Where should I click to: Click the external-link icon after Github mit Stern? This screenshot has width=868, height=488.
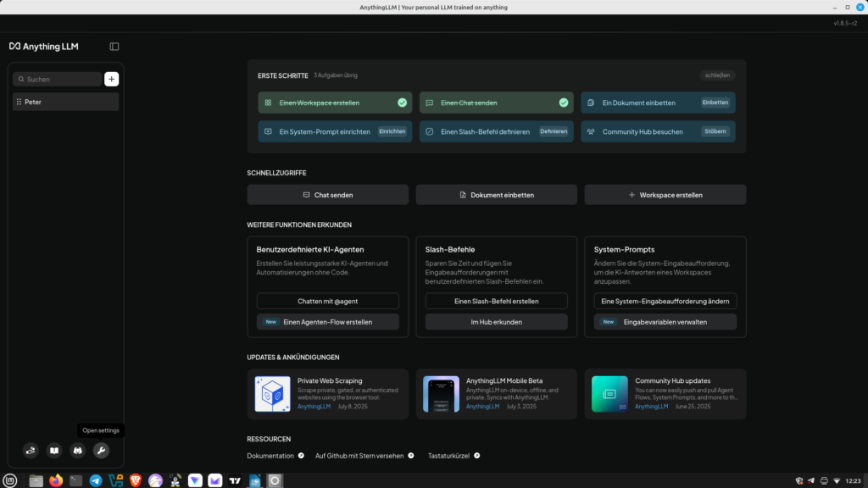coord(411,456)
